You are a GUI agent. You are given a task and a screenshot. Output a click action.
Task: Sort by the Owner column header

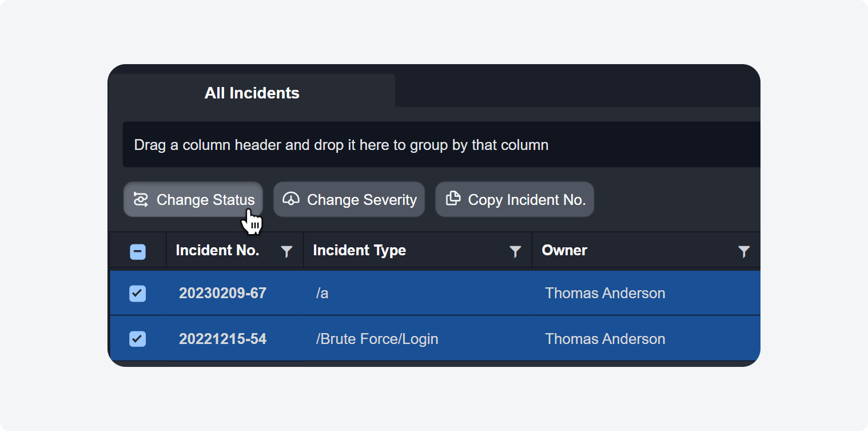(x=564, y=250)
